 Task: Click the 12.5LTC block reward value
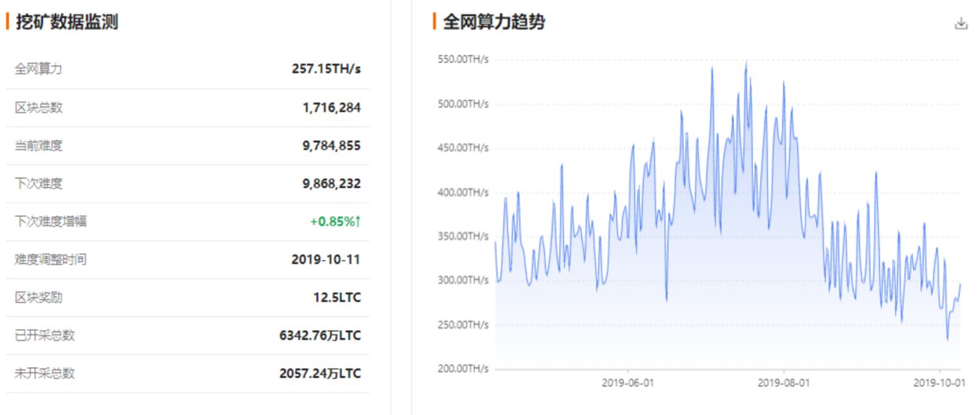click(337, 297)
